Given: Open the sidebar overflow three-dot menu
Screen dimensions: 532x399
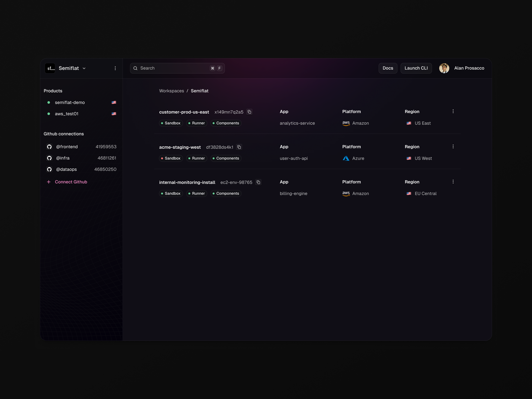Looking at the screenshot, I should 115,68.
